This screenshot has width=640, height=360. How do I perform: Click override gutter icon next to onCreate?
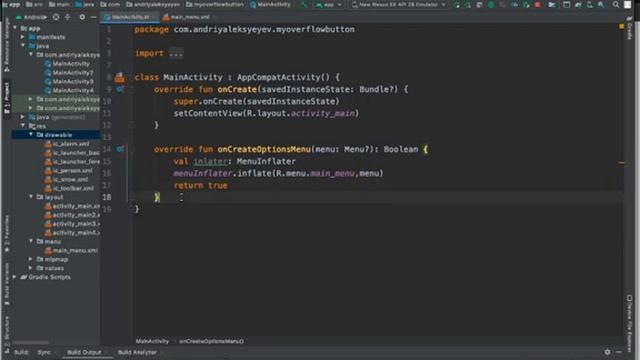(x=120, y=89)
